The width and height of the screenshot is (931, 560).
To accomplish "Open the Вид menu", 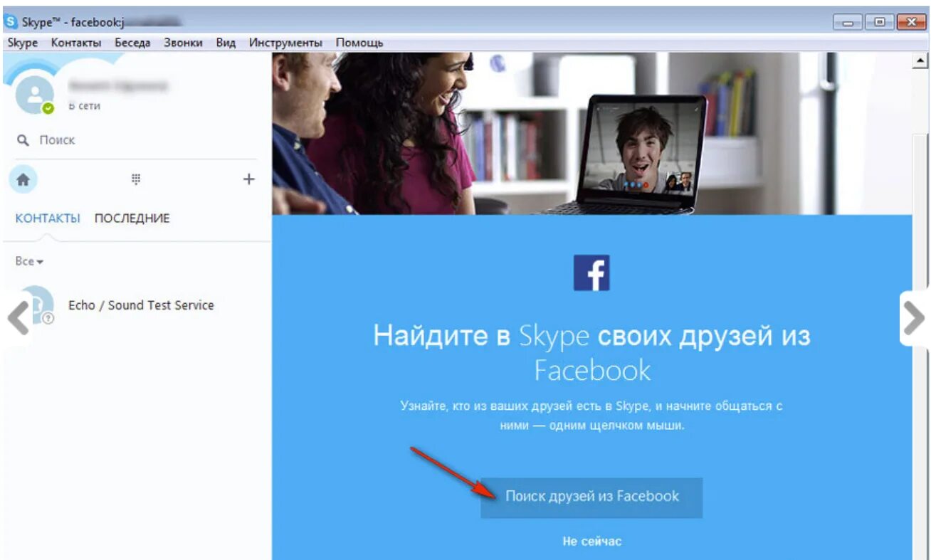I will (226, 43).
